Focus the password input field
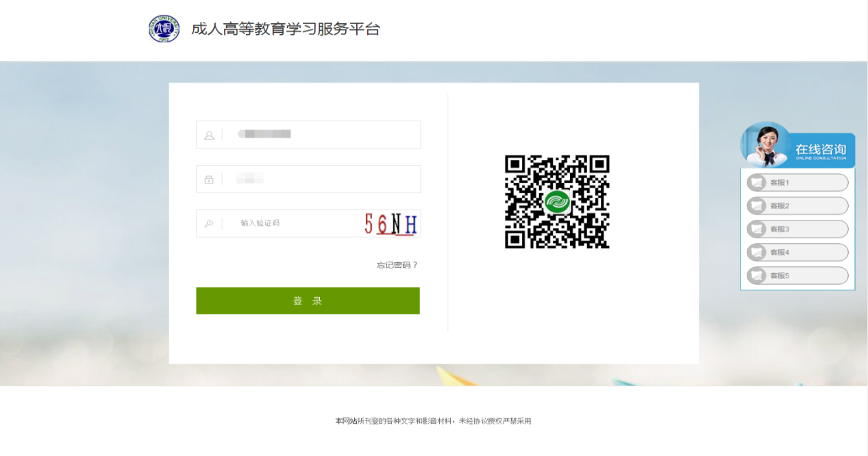Screen dimensions: 868x456 click(308, 179)
